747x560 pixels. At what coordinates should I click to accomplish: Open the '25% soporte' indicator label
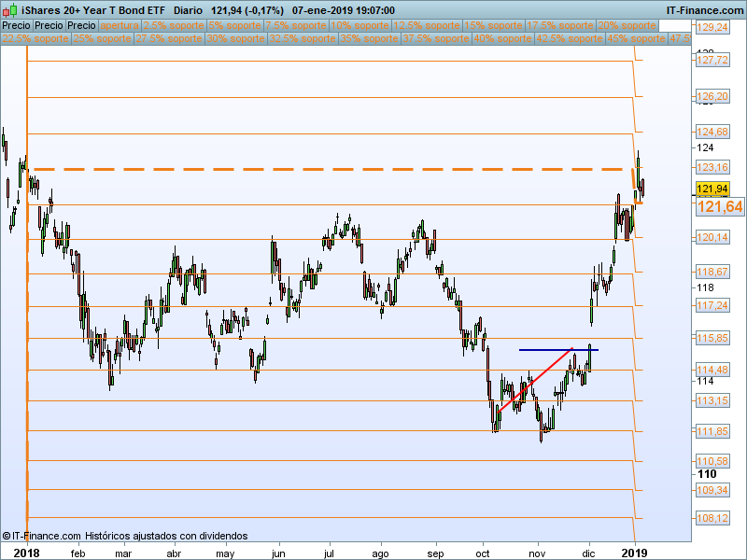click(x=102, y=38)
